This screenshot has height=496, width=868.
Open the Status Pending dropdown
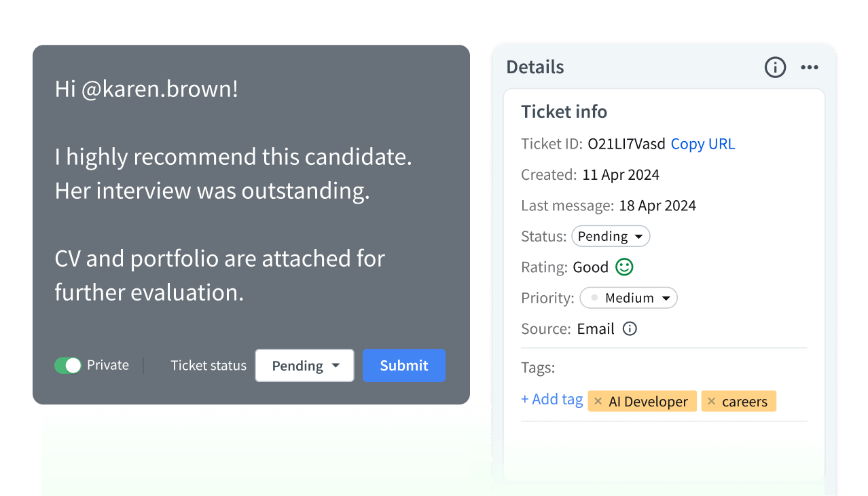point(610,235)
